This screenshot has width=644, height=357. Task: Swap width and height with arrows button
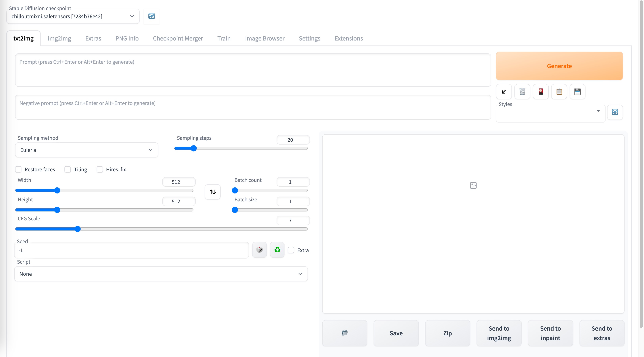tap(212, 192)
